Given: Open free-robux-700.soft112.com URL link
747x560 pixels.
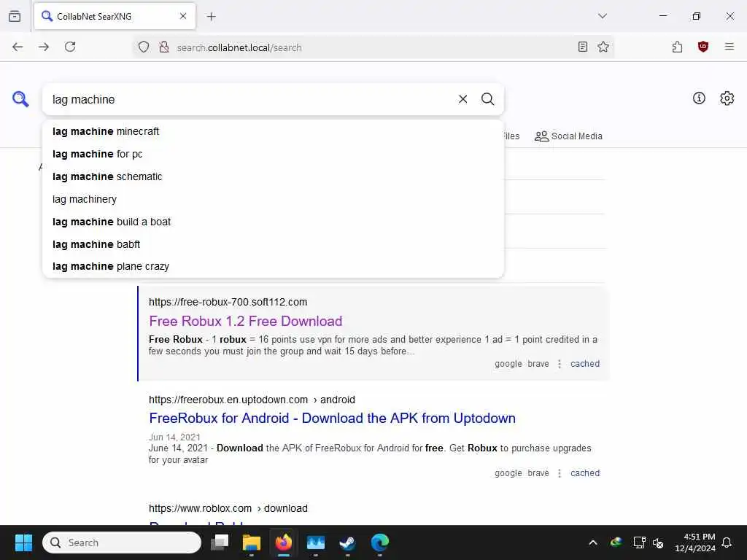Looking at the screenshot, I should (x=228, y=302).
